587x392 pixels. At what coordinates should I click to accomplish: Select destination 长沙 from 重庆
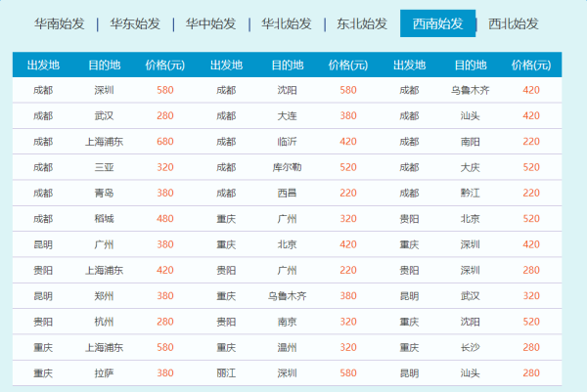pyautogui.click(x=471, y=348)
